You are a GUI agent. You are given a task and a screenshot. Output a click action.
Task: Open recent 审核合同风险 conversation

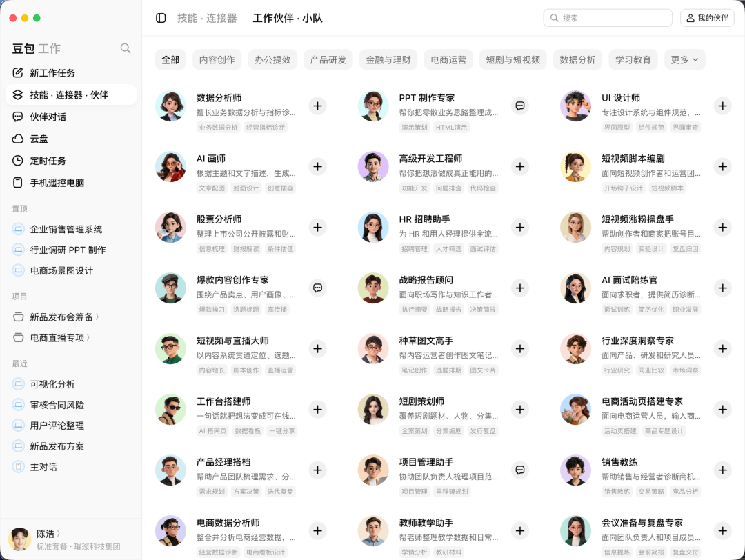click(x=71, y=405)
